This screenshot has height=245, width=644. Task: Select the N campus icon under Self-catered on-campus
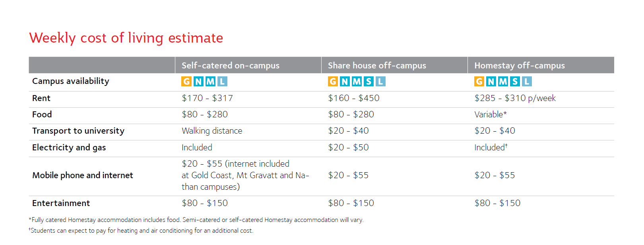[x=198, y=82]
